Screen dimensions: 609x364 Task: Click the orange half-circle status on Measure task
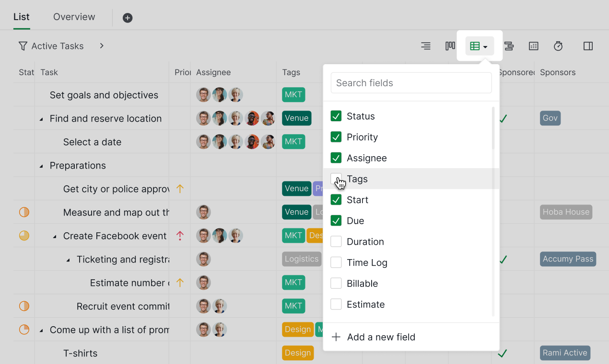point(24,212)
